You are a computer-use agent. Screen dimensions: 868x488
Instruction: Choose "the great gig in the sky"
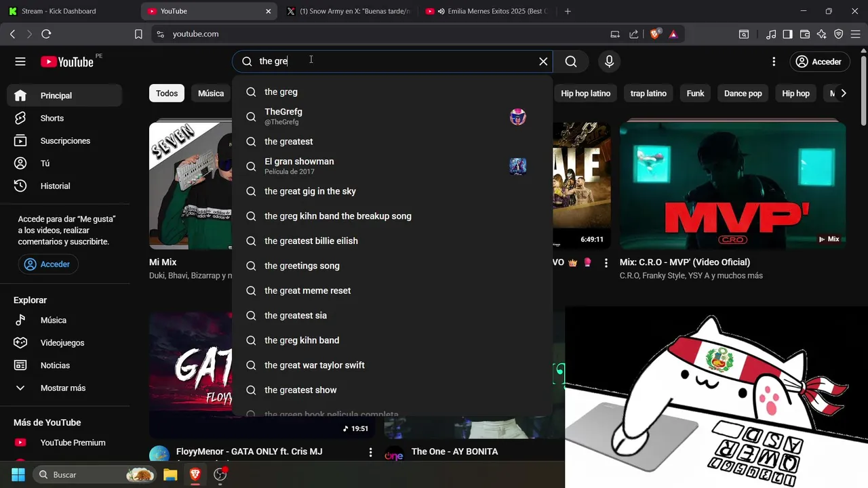tap(392, 191)
